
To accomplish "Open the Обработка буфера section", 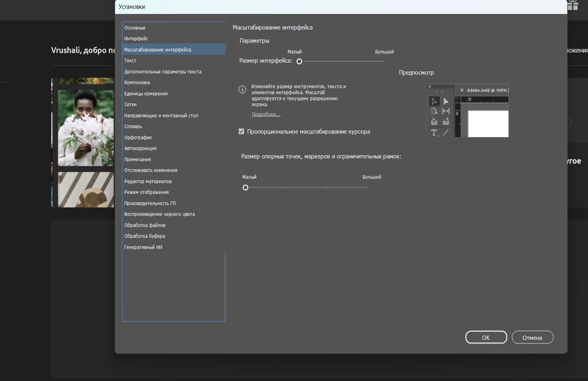I will click(174, 236).
